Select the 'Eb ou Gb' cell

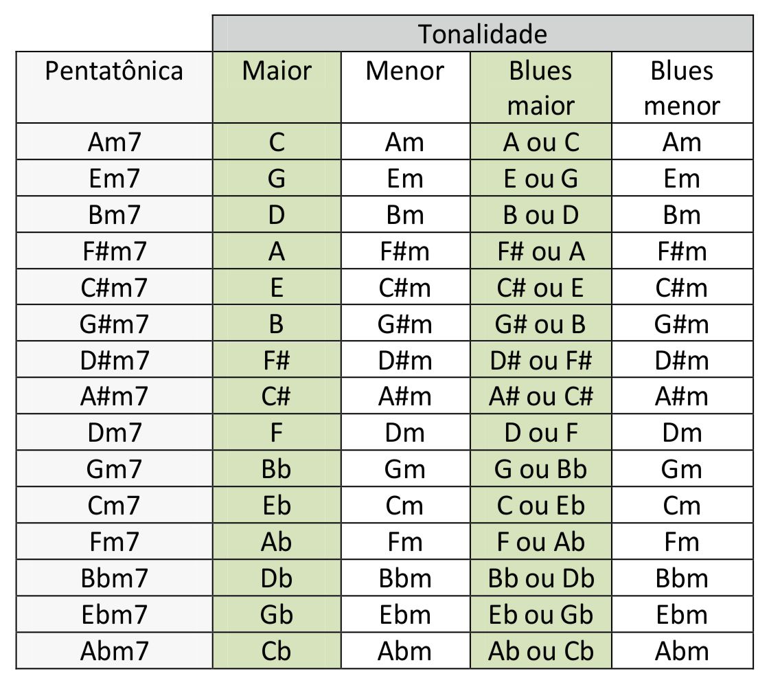(541, 614)
